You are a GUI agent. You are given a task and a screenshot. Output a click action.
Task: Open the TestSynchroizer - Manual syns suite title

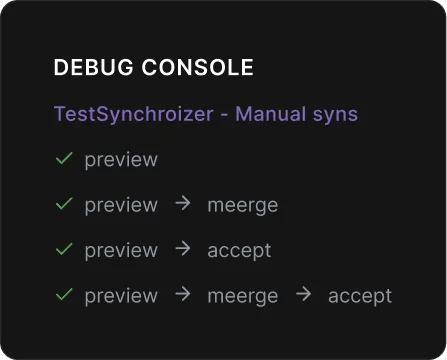click(x=206, y=114)
